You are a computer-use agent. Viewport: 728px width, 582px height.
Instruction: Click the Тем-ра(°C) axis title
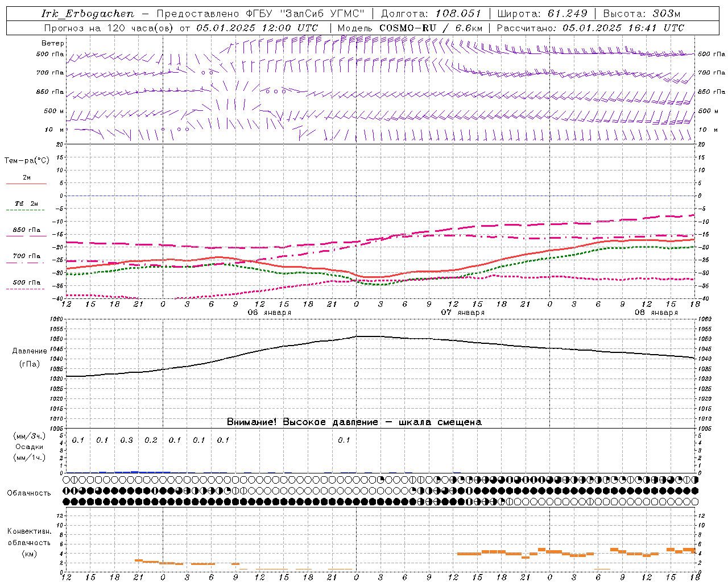coord(27,161)
